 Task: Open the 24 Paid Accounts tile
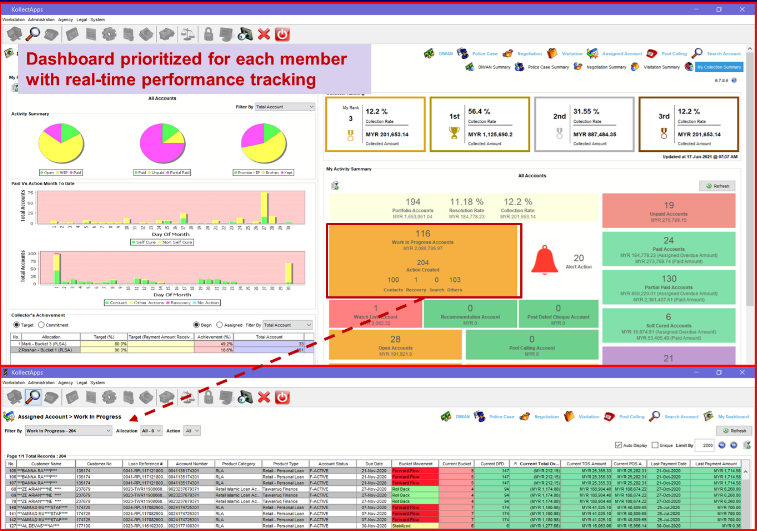(x=669, y=249)
